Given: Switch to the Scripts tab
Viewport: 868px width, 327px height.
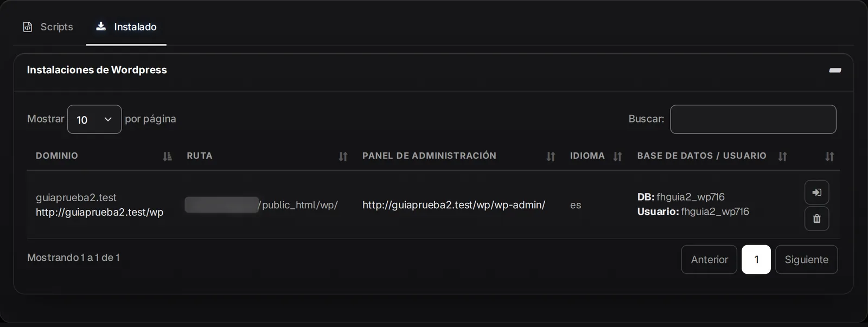Looking at the screenshot, I should [x=48, y=27].
